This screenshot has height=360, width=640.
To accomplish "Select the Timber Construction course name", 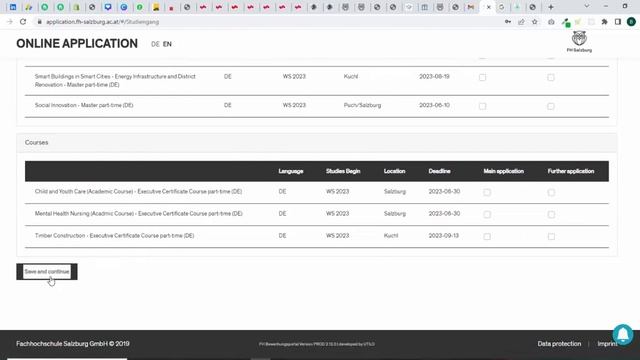I will point(114,236).
